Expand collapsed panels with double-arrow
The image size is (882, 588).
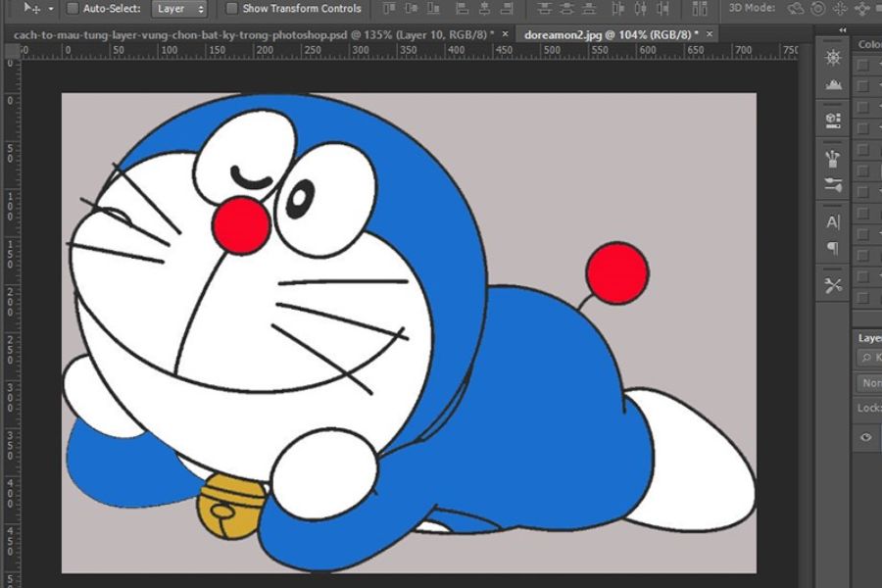[x=842, y=29]
